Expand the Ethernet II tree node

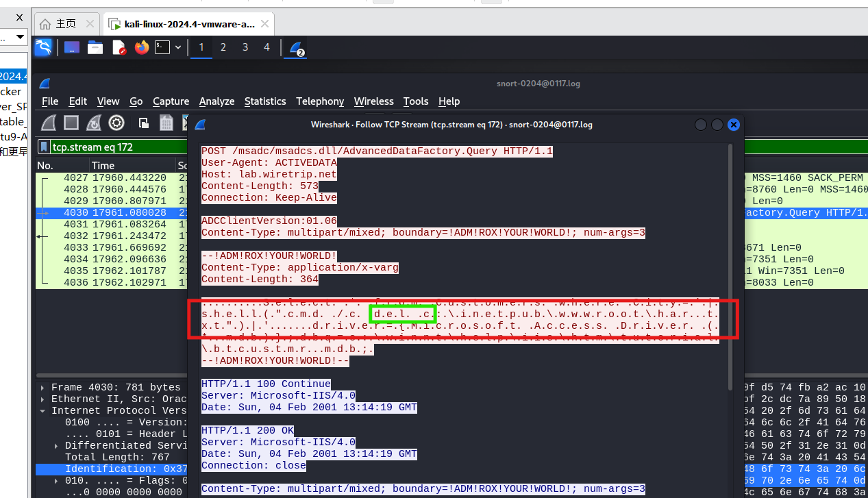42,399
